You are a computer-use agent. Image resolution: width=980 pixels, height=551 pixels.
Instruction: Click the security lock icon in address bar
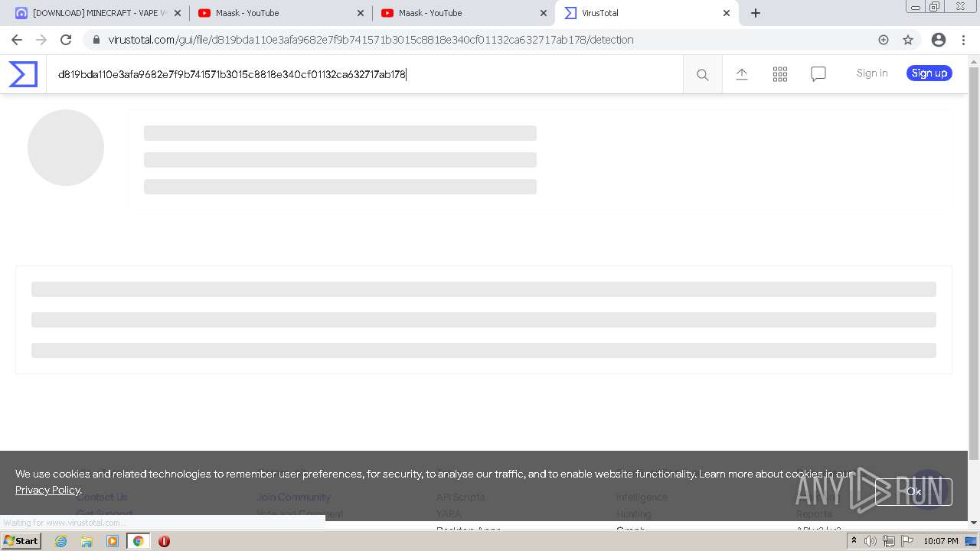(x=95, y=40)
